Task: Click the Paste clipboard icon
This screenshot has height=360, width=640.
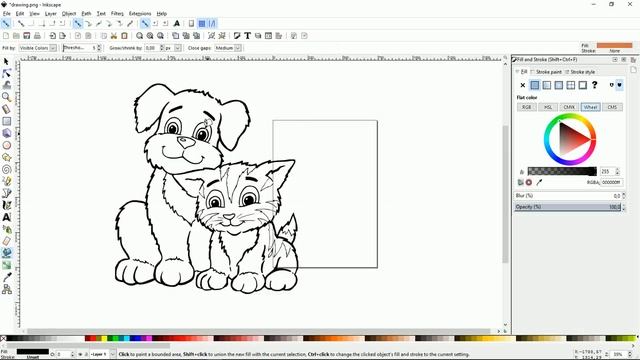Action: tap(124, 36)
